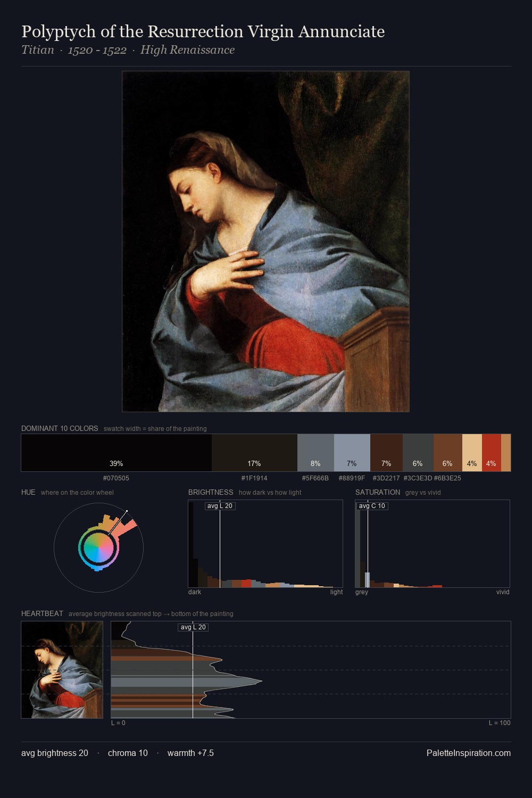
Task: Click the 'avg C 10' label in Saturation chart
Action: pyautogui.click(x=372, y=506)
